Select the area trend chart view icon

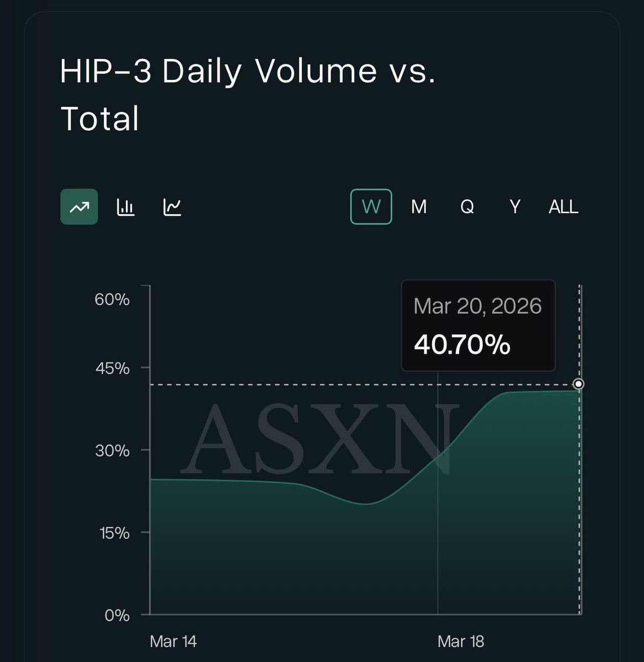tap(79, 207)
